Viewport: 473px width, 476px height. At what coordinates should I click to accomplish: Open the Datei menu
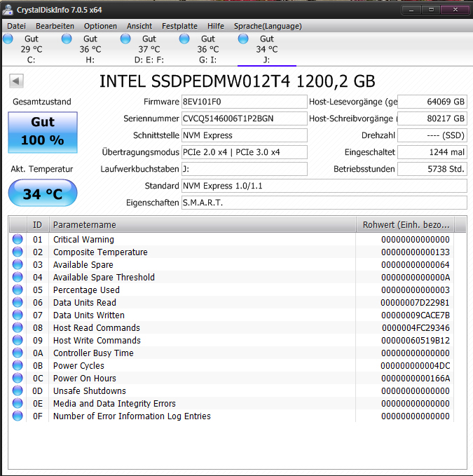[16, 26]
